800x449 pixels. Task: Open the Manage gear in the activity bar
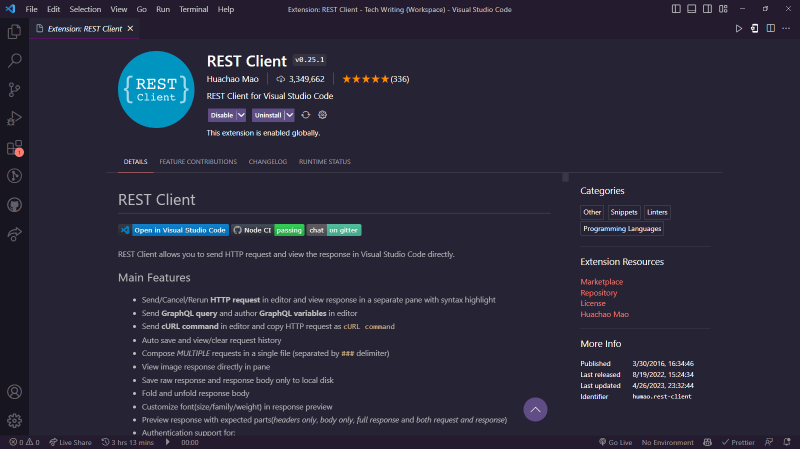14,420
